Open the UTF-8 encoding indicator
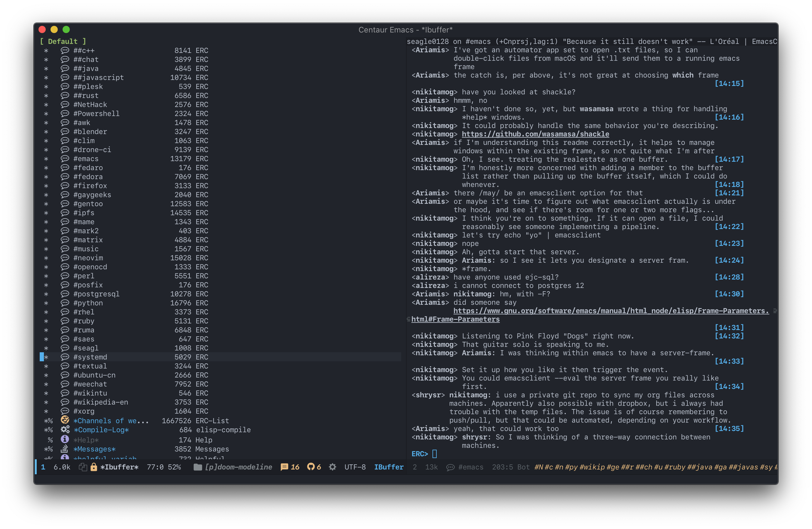812x529 pixels. [355, 467]
